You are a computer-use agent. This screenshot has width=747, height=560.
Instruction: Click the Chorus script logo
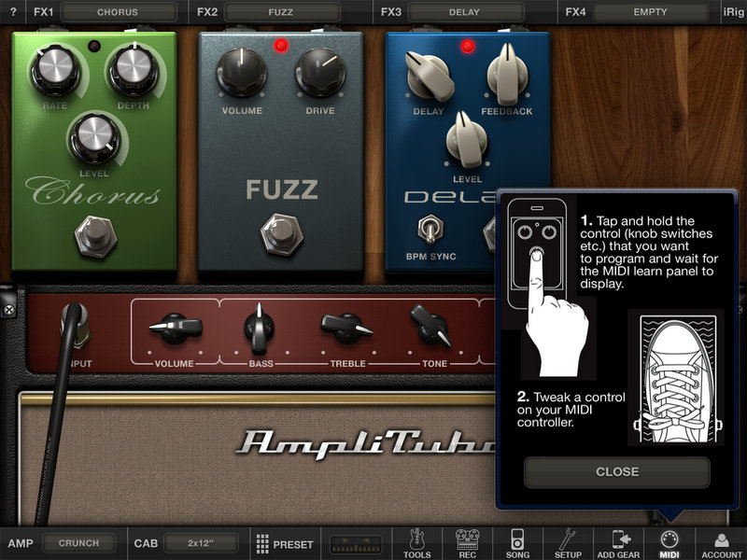pos(93,190)
